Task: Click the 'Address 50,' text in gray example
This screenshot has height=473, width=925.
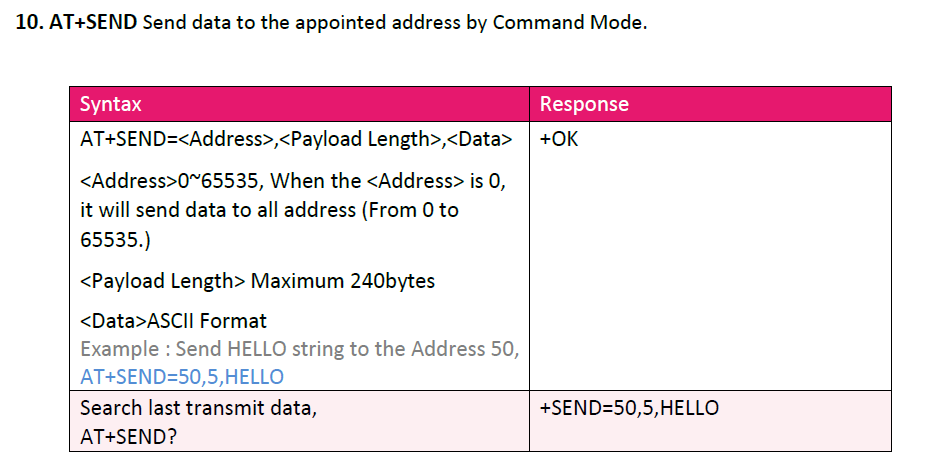Action: [465, 349]
